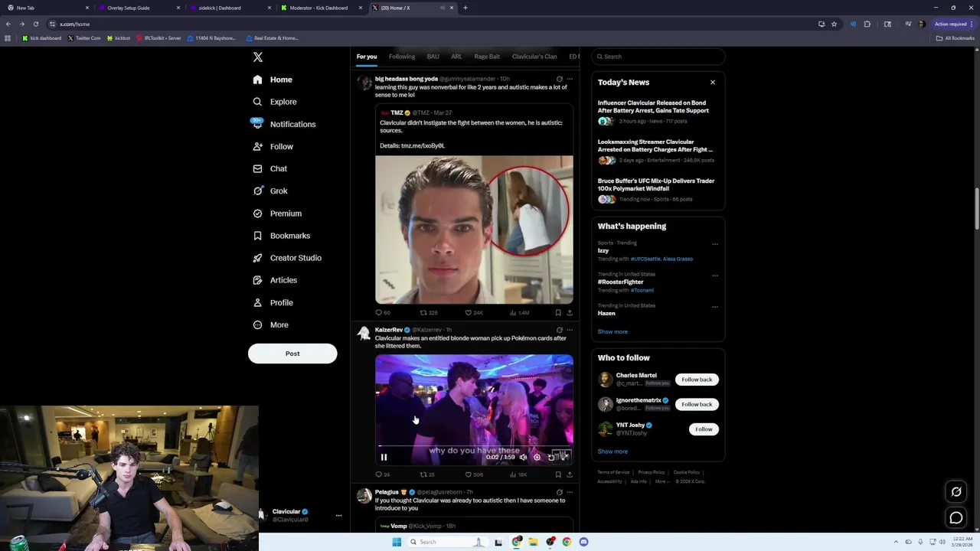
Task: Open the Home page in the sidebar
Action: pyautogui.click(x=273, y=80)
